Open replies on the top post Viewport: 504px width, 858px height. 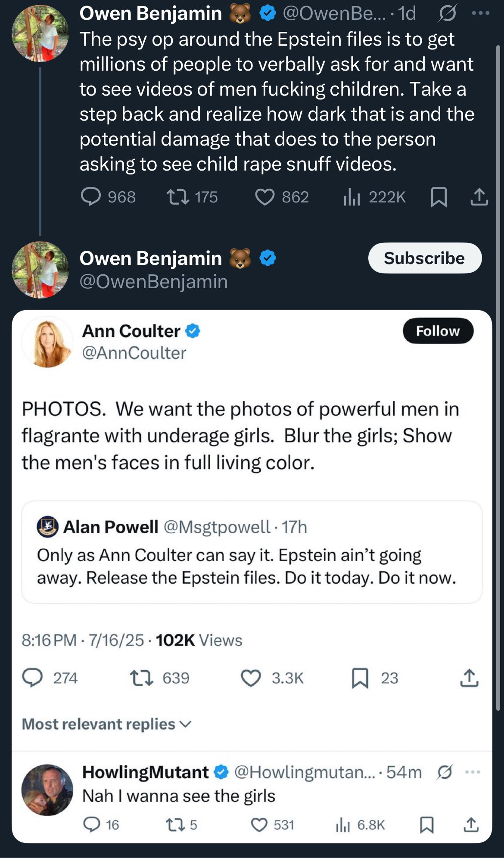click(108, 197)
